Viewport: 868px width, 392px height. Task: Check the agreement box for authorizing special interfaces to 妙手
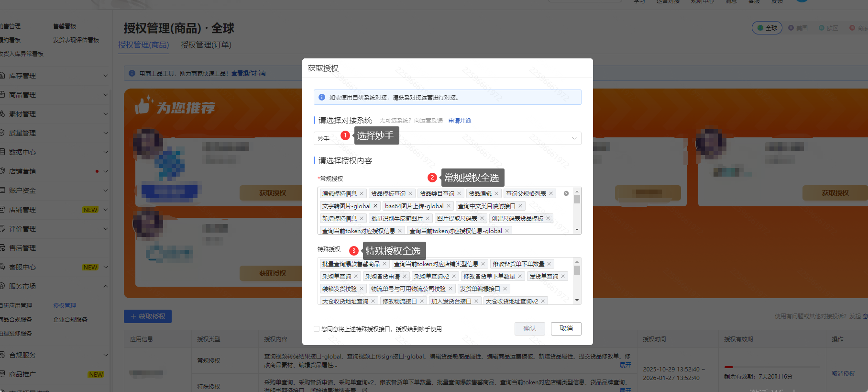317,329
